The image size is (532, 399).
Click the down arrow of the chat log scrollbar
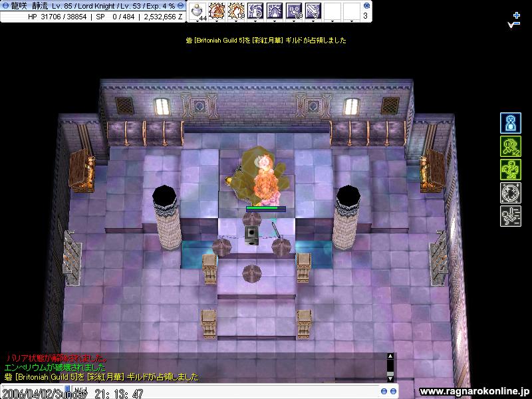[390, 378]
